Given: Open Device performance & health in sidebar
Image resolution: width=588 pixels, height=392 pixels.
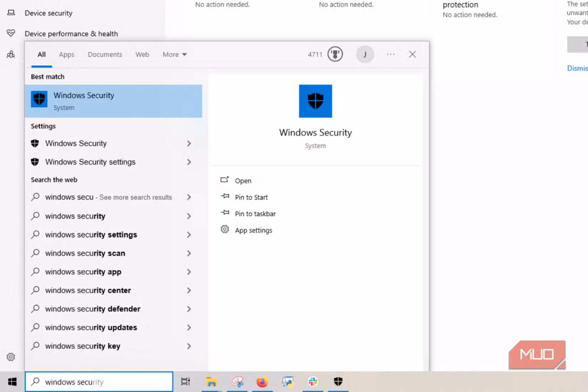Looking at the screenshot, I should (71, 34).
